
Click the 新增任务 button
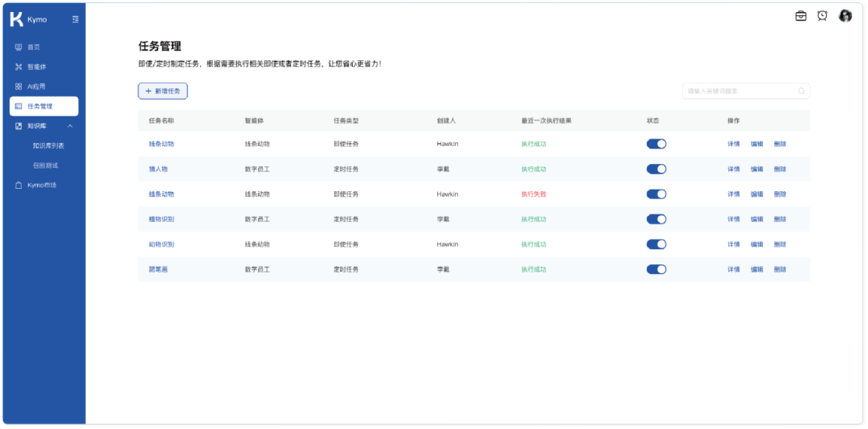(x=162, y=91)
